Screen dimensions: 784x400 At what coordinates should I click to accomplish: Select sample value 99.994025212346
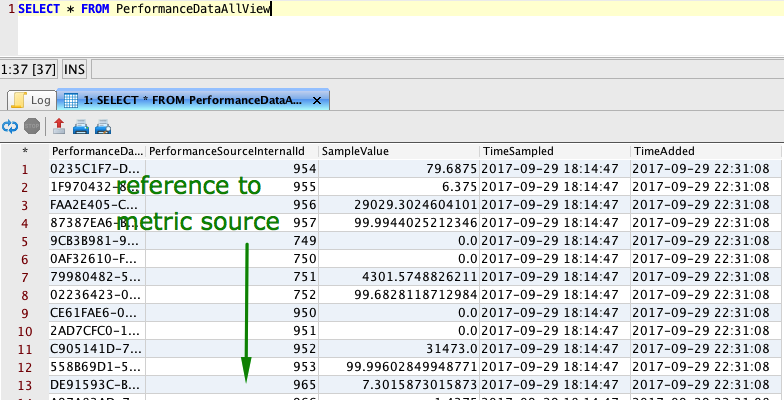pos(399,223)
